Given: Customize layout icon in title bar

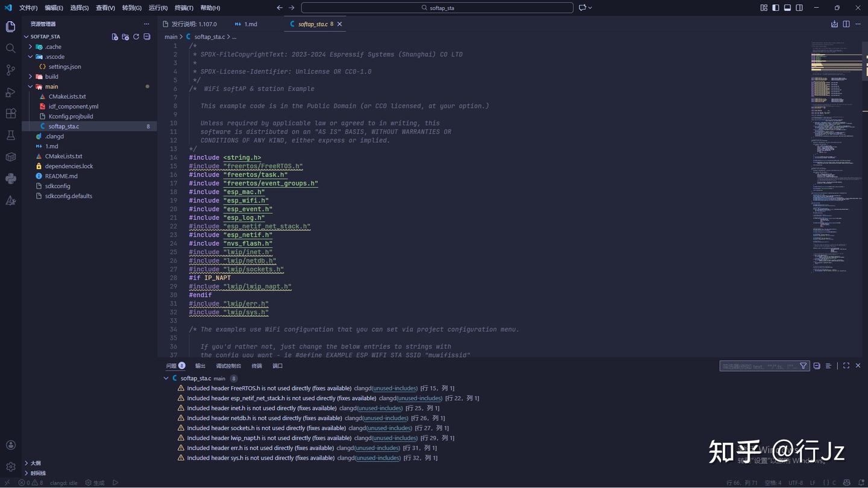Looking at the screenshot, I should (x=764, y=8).
